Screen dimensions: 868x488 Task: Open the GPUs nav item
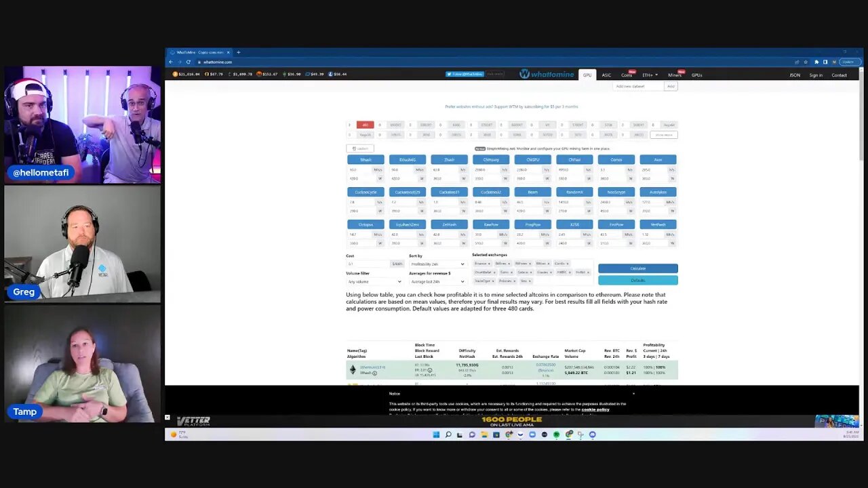click(696, 75)
